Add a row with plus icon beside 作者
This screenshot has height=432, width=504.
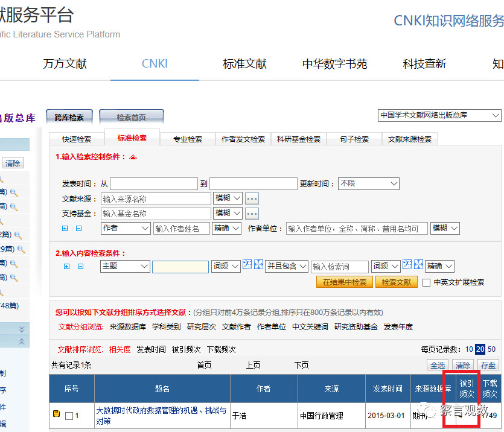[x=65, y=228]
